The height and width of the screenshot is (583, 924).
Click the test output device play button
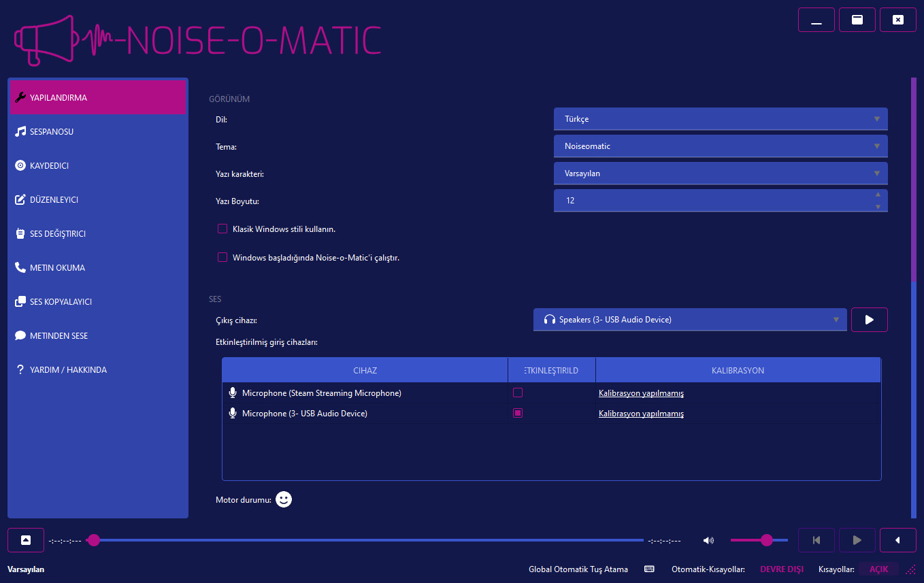(869, 320)
